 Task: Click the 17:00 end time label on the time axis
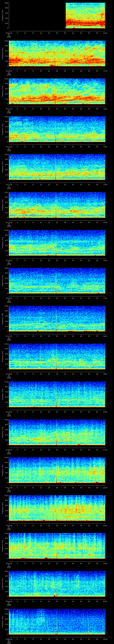coord(105,298)
